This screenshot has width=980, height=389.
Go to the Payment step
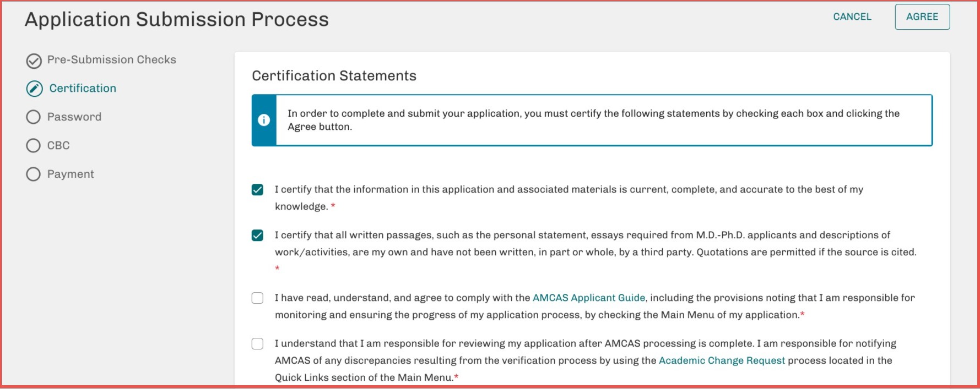tap(71, 174)
